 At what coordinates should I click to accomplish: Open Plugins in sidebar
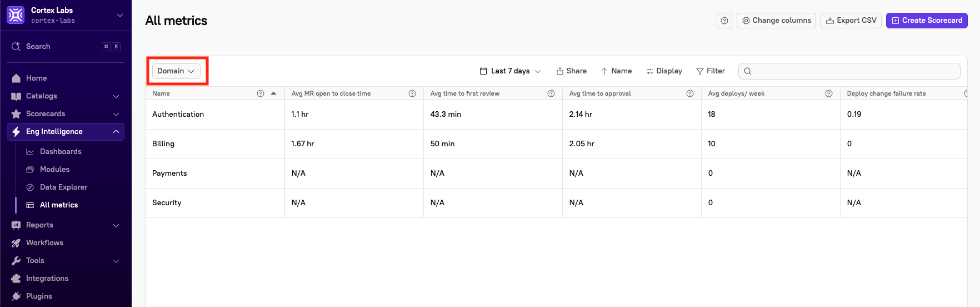39,296
